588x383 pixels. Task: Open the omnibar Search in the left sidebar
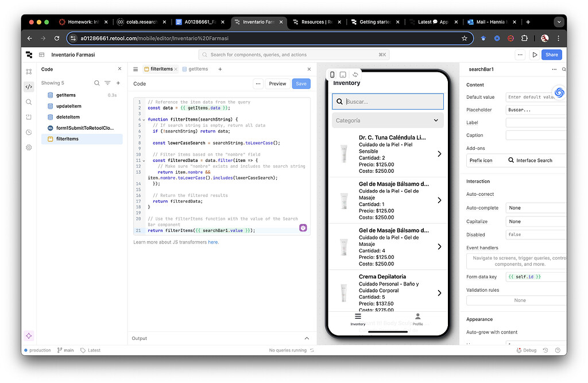29,102
